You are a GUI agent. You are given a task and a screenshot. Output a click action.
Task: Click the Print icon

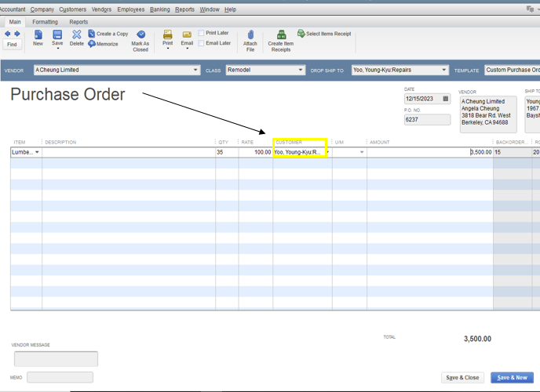click(x=168, y=34)
